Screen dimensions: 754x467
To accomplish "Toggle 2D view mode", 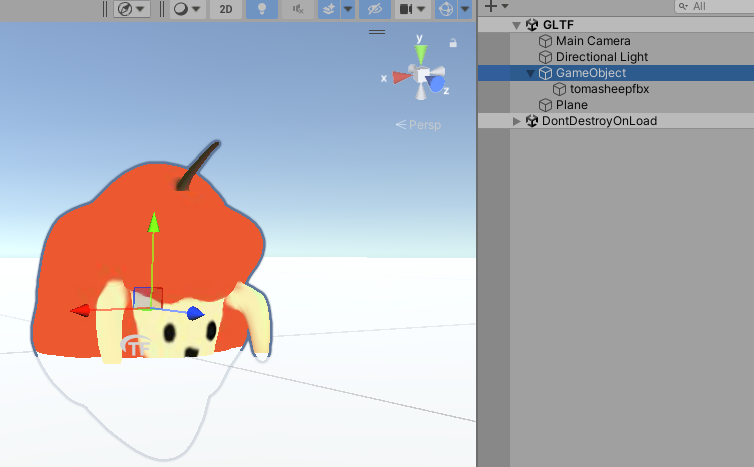I will tap(226, 9).
